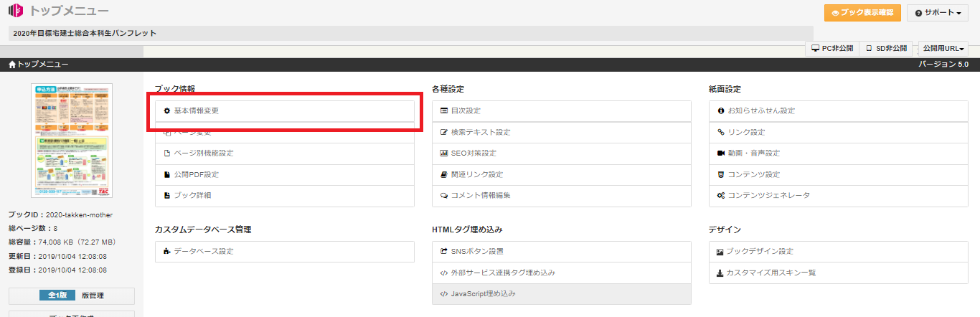
Task: Toggle the SD非公開 publish status
Action: 886,49
